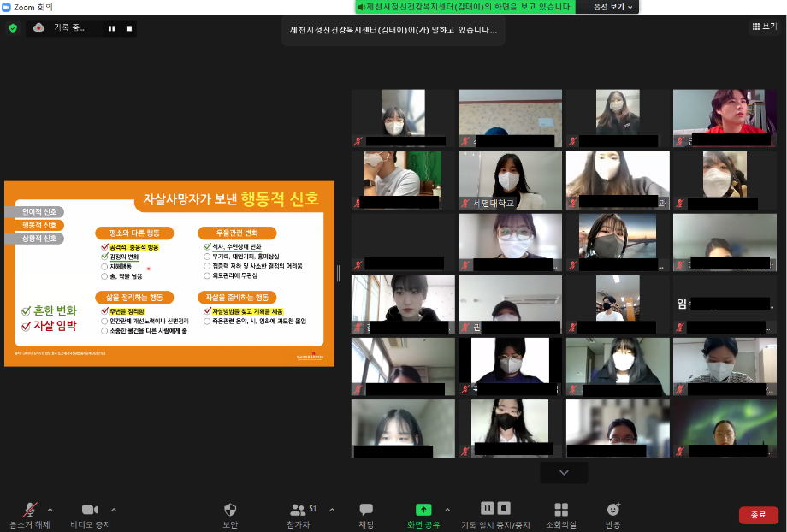Expand video options arrow beside 비디오 중지

[x=114, y=509]
